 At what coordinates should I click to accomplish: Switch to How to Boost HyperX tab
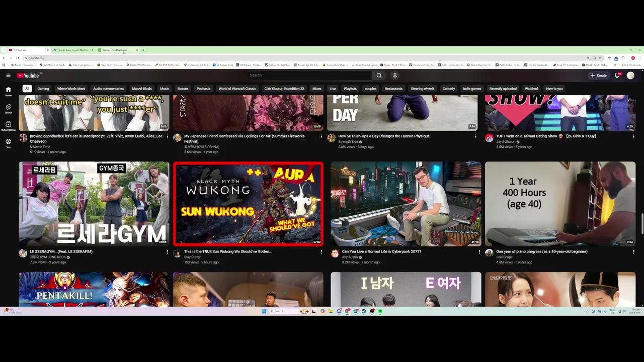pos(73,50)
